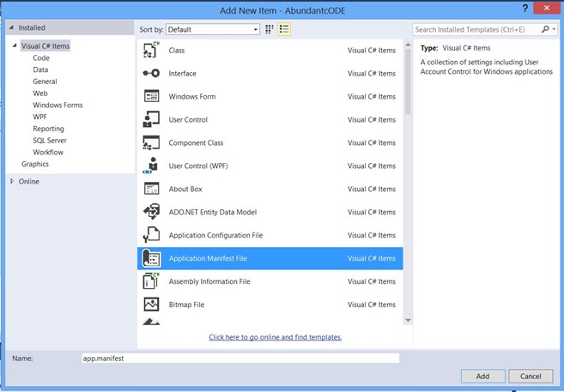
Task: Collapse the Visual C# Items node arrow
Action: point(15,45)
